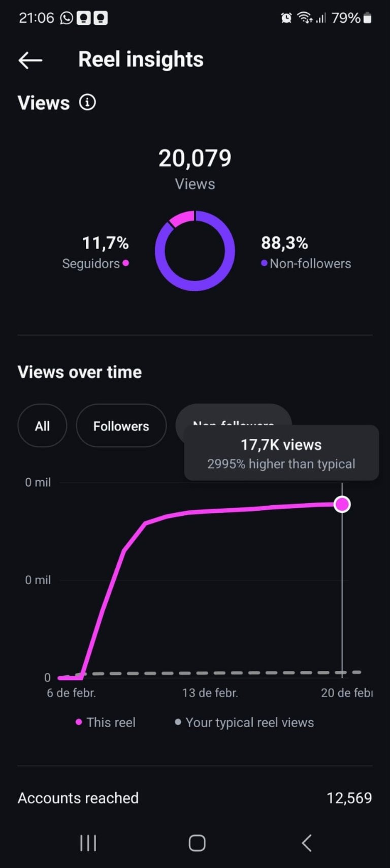Tap the 17,7K views tooltip

coord(281,453)
